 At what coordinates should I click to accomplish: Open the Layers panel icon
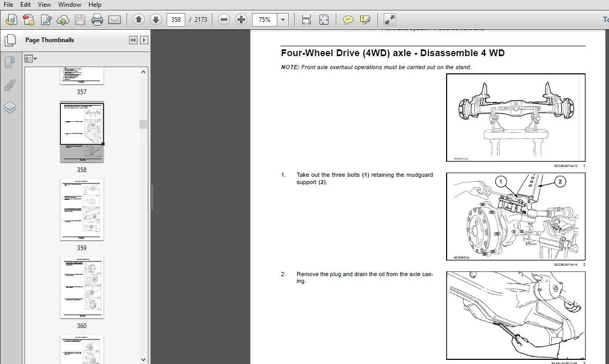[x=10, y=107]
